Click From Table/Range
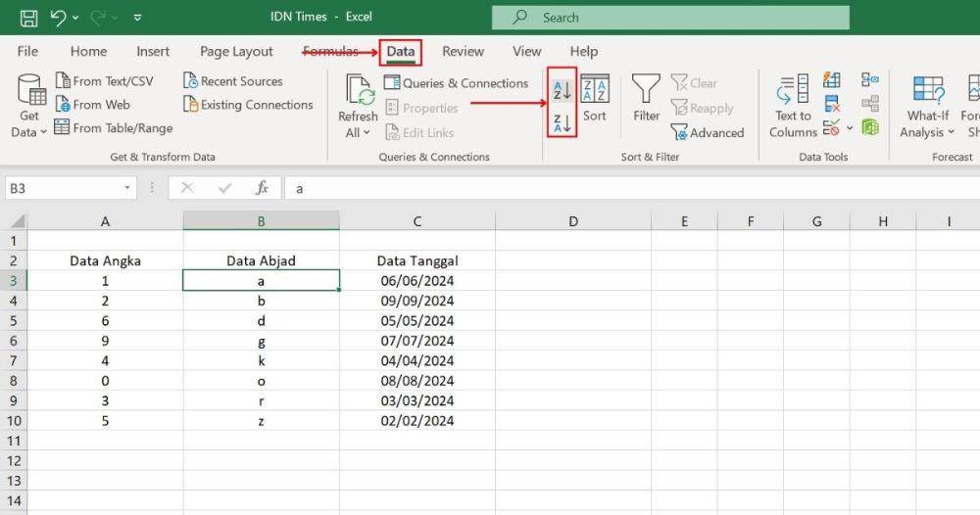Viewport: 980px width, 515px height. point(113,128)
